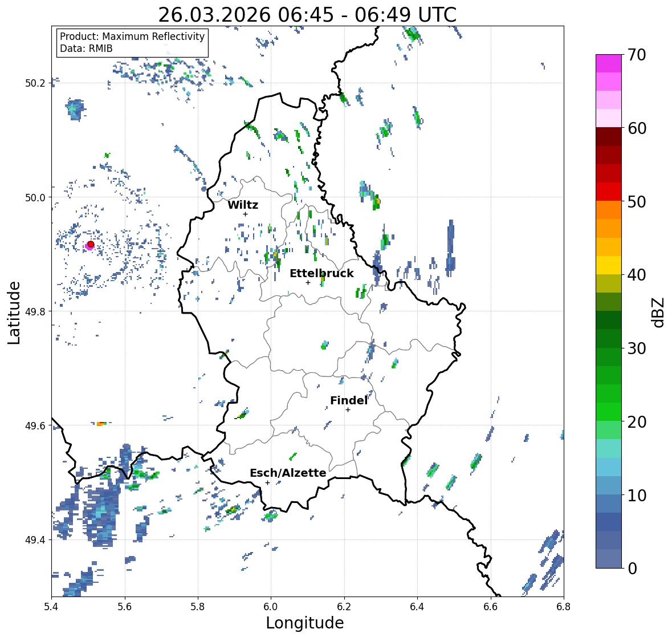Click the Longitude axis label

305,623
